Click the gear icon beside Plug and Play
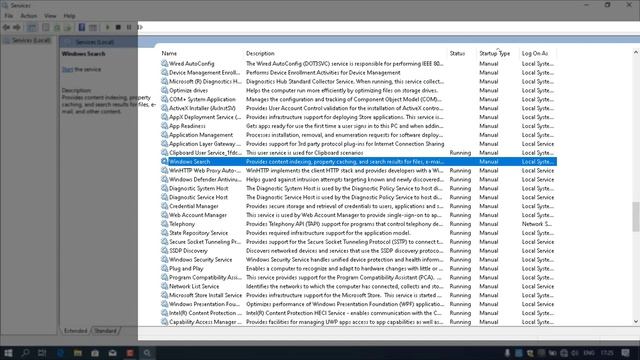The height and width of the screenshot is (360, 640). [164, 268]
